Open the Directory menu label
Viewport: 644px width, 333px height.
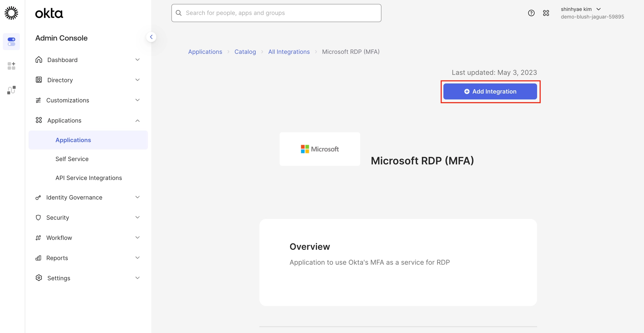pyautogui.click(x=60, y=80)
